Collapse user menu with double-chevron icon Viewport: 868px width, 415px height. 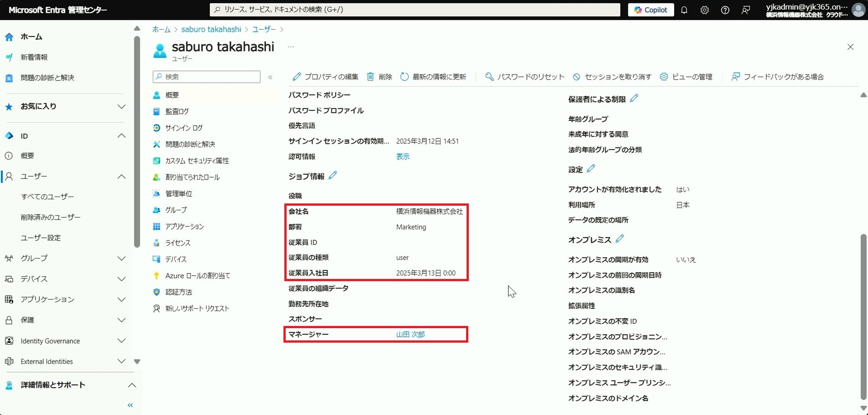[x=270, y=77]
